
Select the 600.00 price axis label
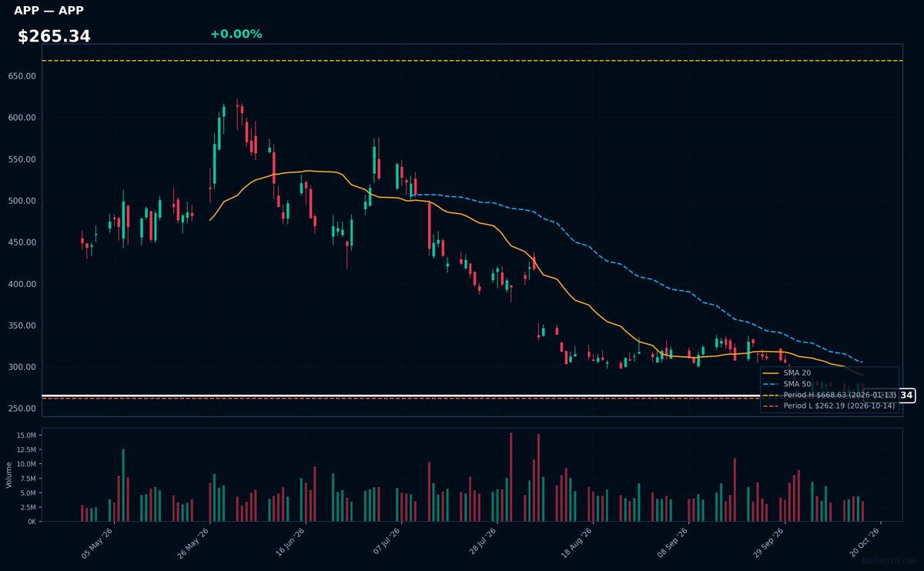[22, 118]
